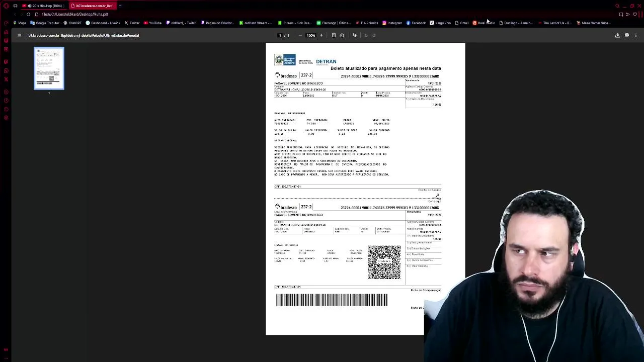Open the Flamengo bookmark

pos(334,23)
